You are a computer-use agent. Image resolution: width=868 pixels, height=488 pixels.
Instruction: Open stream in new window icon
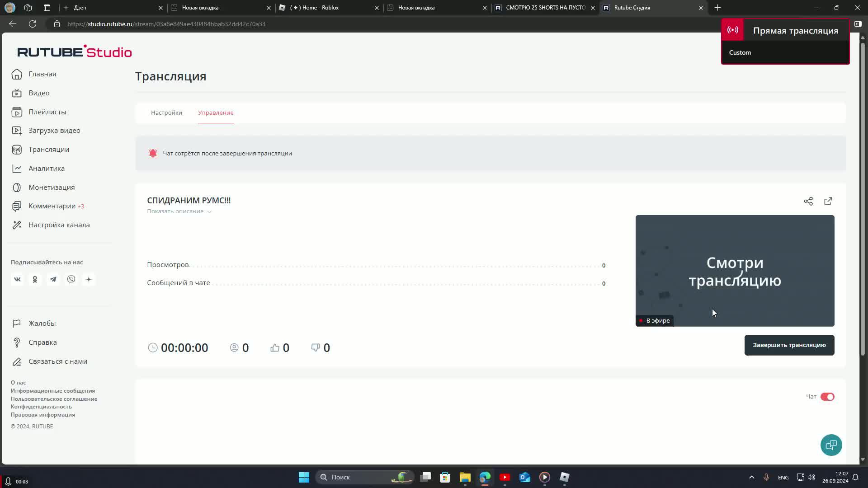point(828,202)
